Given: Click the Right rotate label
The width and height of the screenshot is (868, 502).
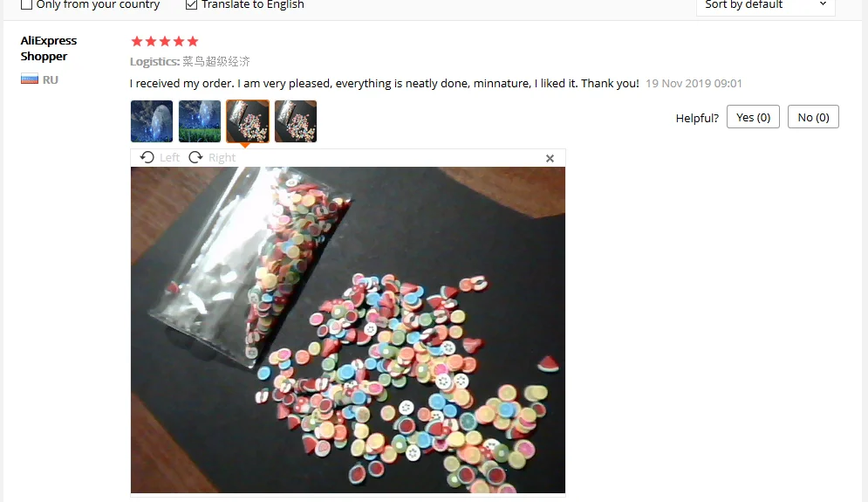Looking at the screenshot, I should [222, 157].
